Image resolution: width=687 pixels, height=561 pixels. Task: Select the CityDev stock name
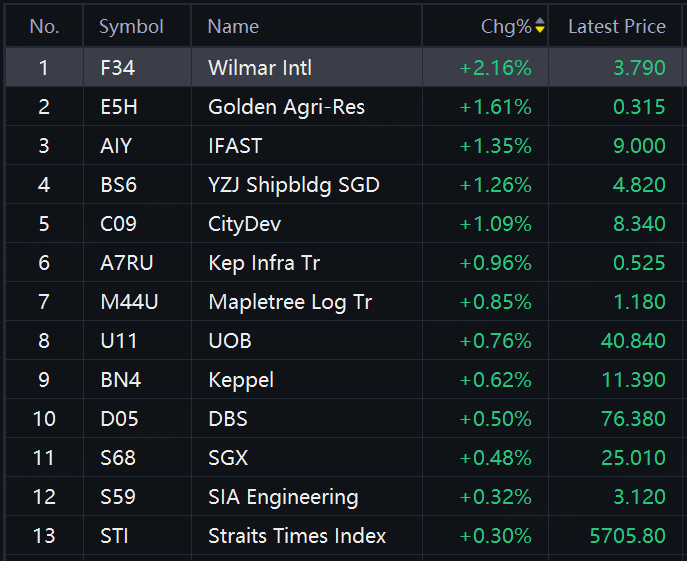pyautogui.click(x=244, y=224)
